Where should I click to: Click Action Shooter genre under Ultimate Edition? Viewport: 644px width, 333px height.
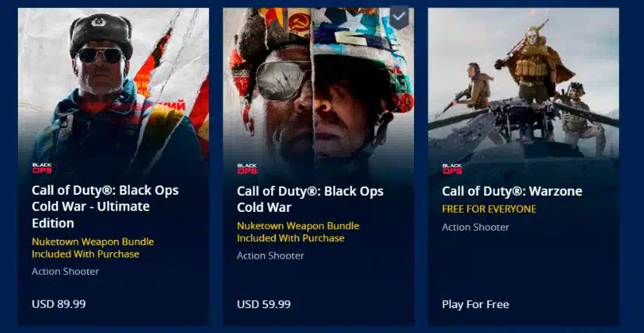[x=65, y=272]
